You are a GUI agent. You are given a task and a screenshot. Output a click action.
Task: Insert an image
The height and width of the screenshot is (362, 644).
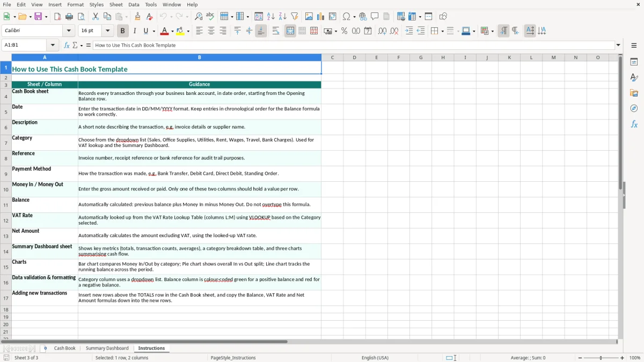pos(309,17)
